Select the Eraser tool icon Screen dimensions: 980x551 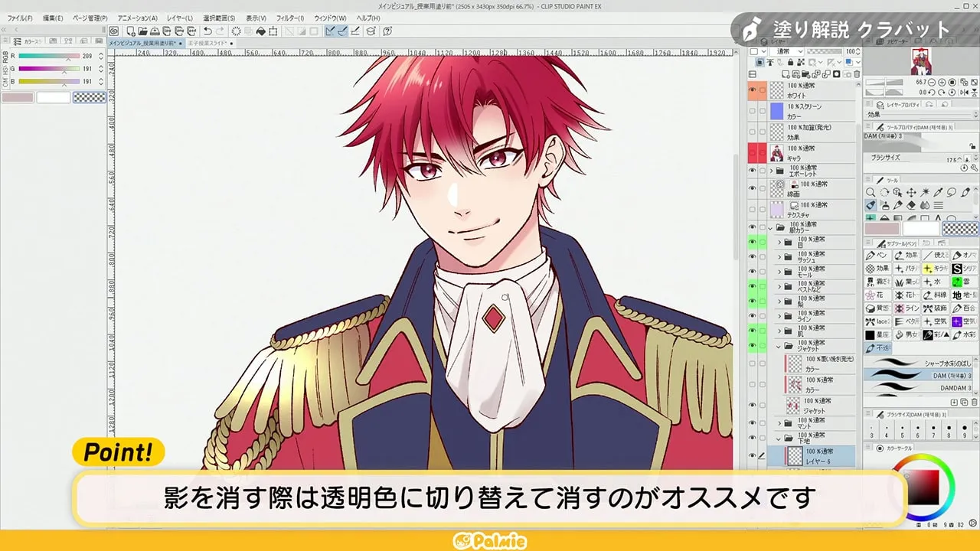point(911,205)
